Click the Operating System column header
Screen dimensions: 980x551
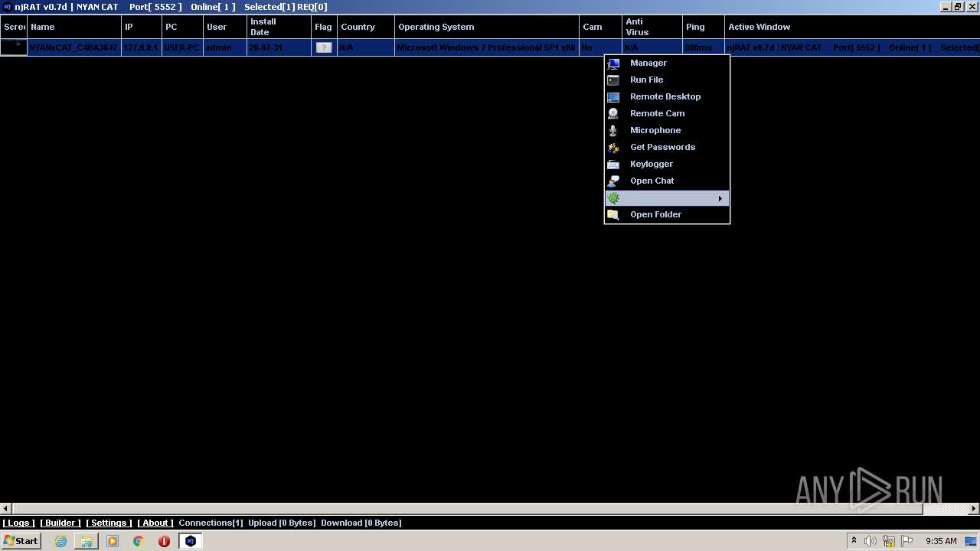coord(487,27)
